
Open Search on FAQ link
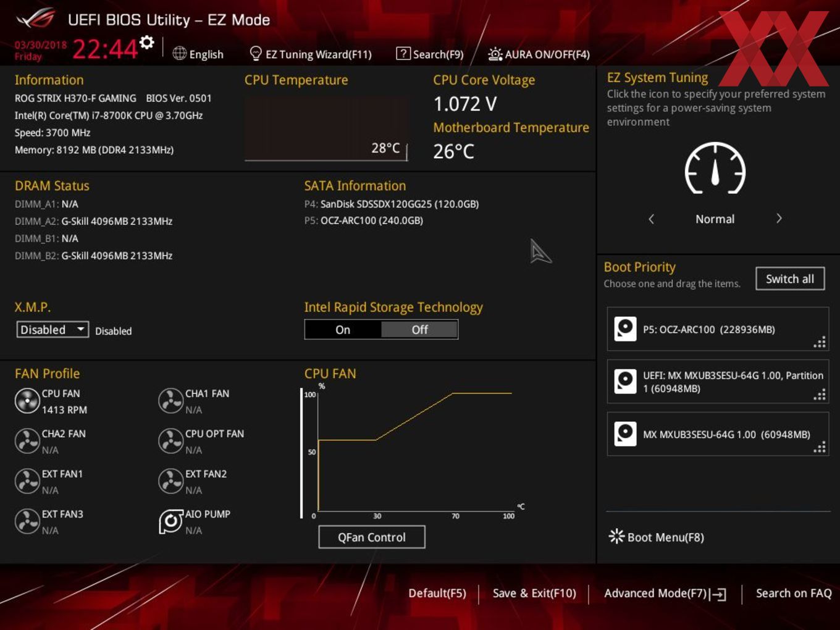794,593
